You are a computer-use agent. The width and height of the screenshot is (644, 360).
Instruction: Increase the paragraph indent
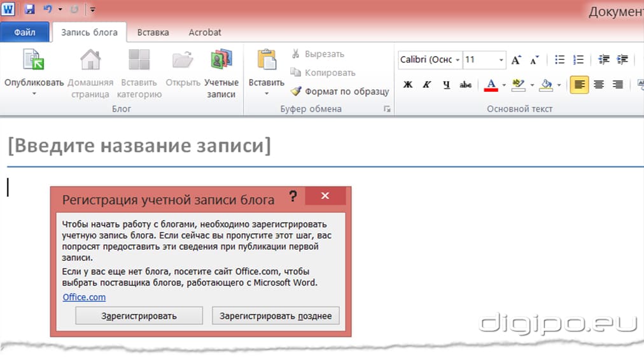pyautogui.click(x=622, y=60)
